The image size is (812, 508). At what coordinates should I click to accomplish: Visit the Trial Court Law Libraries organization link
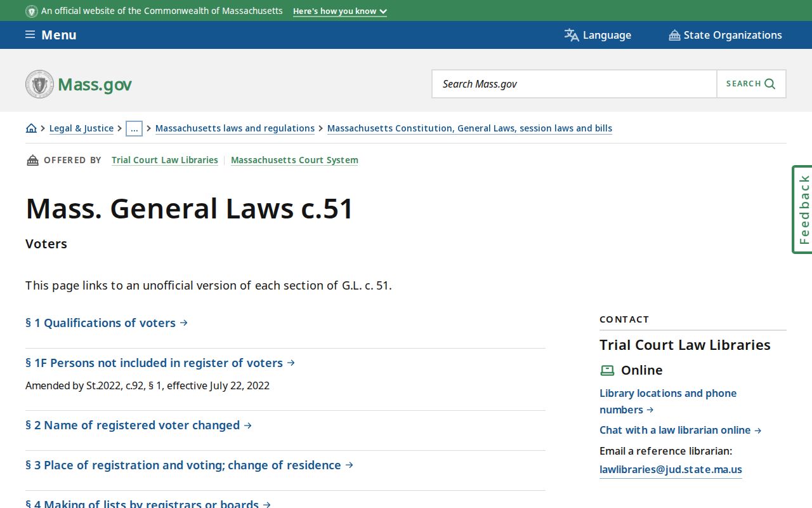[x=165, y=160]
